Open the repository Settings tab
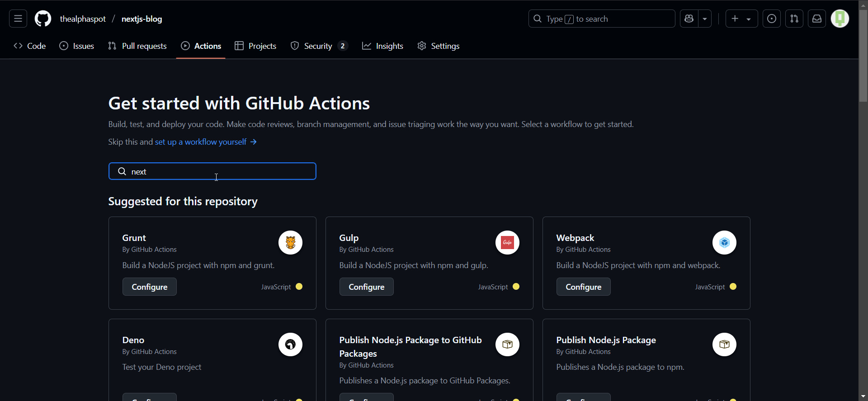The height and width of the screenshot is (401, 868). point(439,46)
